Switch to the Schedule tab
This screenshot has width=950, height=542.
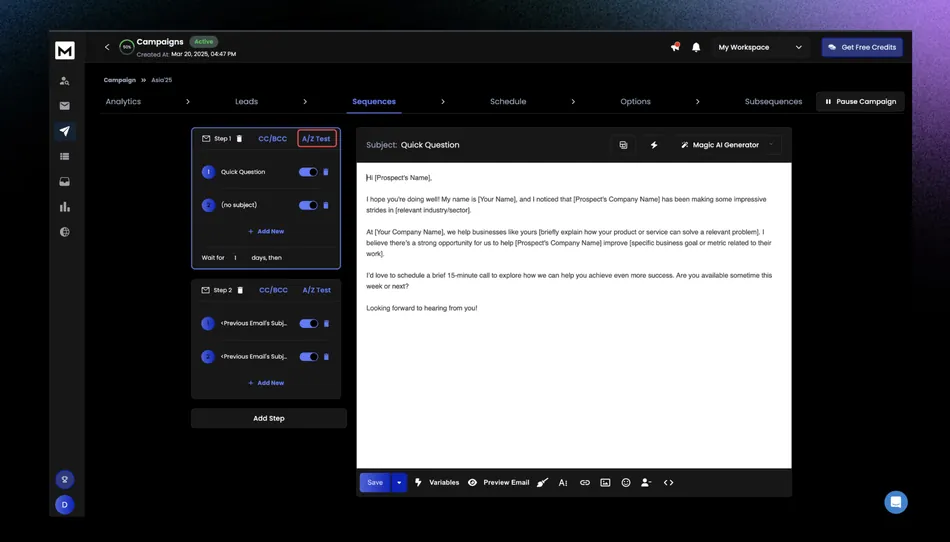click(508, 102)
